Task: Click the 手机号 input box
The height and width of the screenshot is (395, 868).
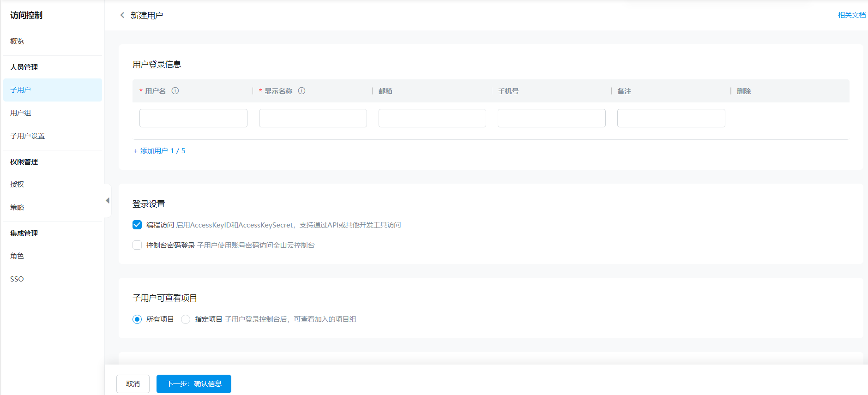Action: pyautogui.click(x=552, y=118)
